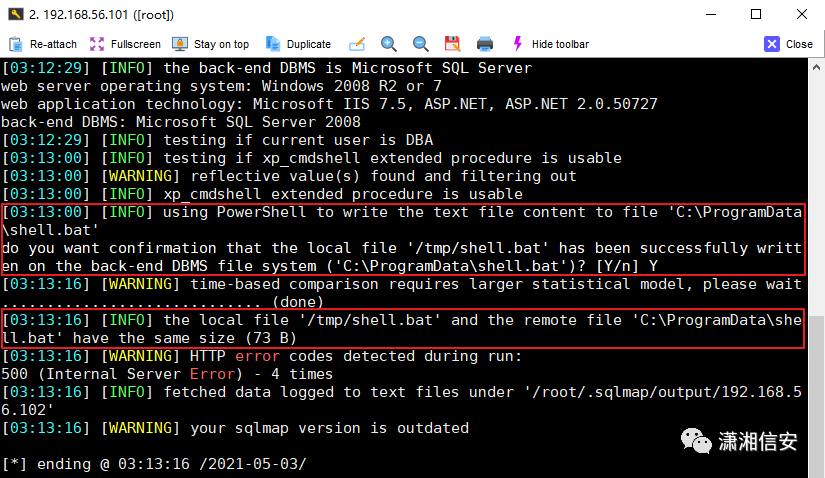Click the text '/tmp/shell.bat' in confirmation prompt

coord(478,248)
